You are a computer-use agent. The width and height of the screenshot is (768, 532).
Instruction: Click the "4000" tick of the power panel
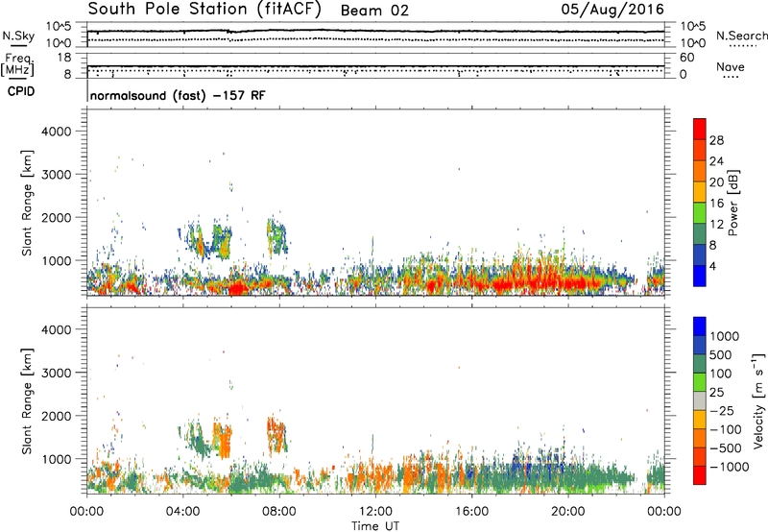coord(57,132)
